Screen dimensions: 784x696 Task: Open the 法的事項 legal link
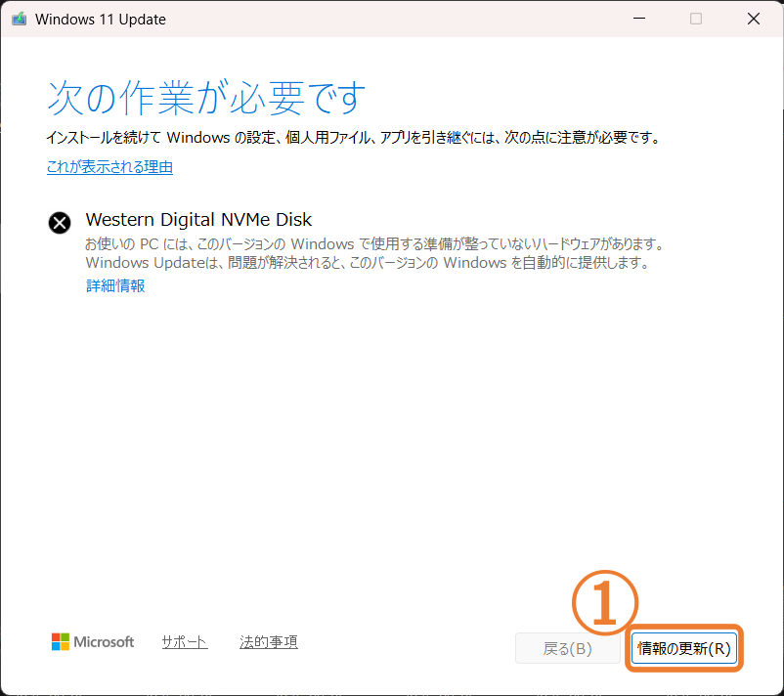pyautogui.click(x=269, y=642)
